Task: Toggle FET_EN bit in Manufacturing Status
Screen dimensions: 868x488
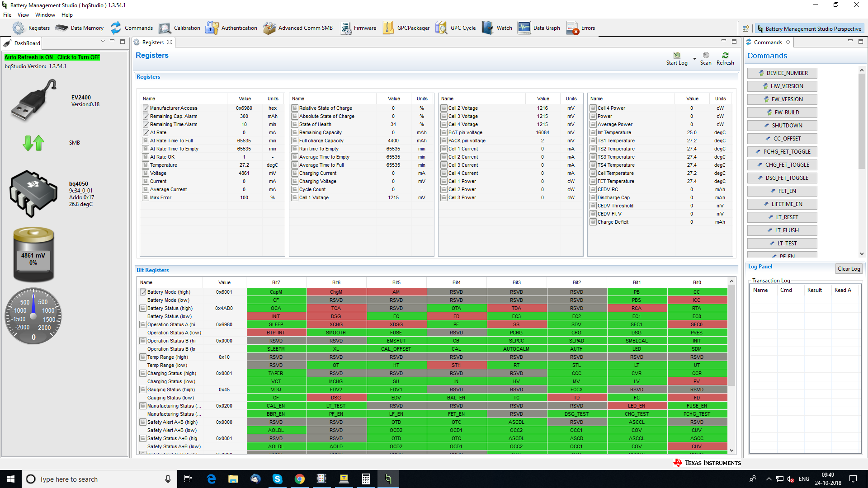Action: [x=456, y=414]
